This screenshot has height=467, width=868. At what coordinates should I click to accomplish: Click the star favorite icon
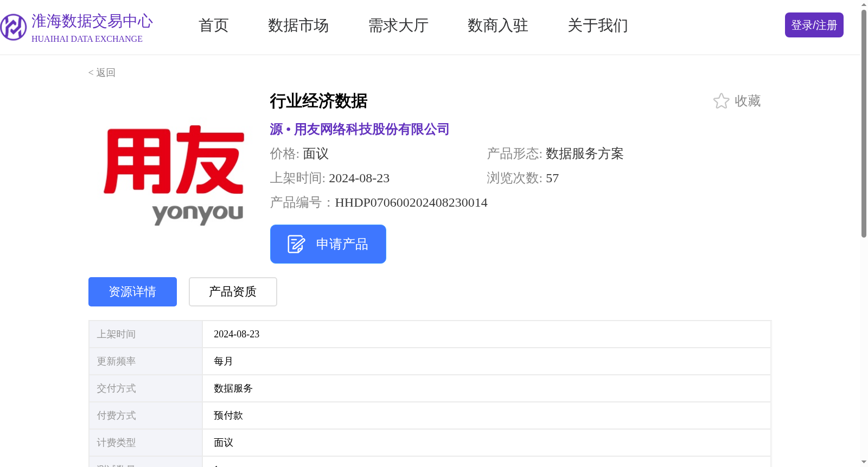point(721,101)
